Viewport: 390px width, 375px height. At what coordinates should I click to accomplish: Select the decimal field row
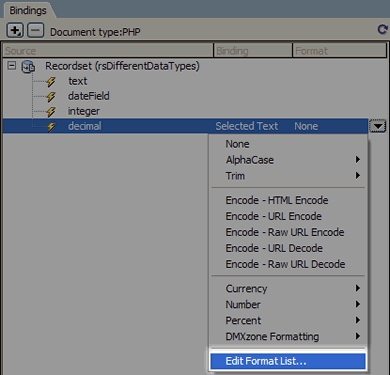185,126
